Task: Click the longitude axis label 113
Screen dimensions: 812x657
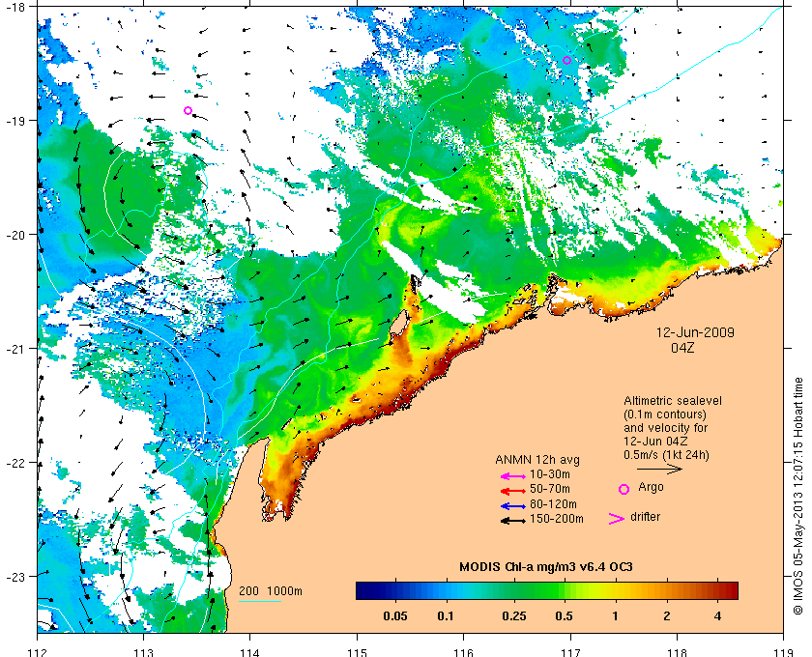Action: (x=143, y=652)
